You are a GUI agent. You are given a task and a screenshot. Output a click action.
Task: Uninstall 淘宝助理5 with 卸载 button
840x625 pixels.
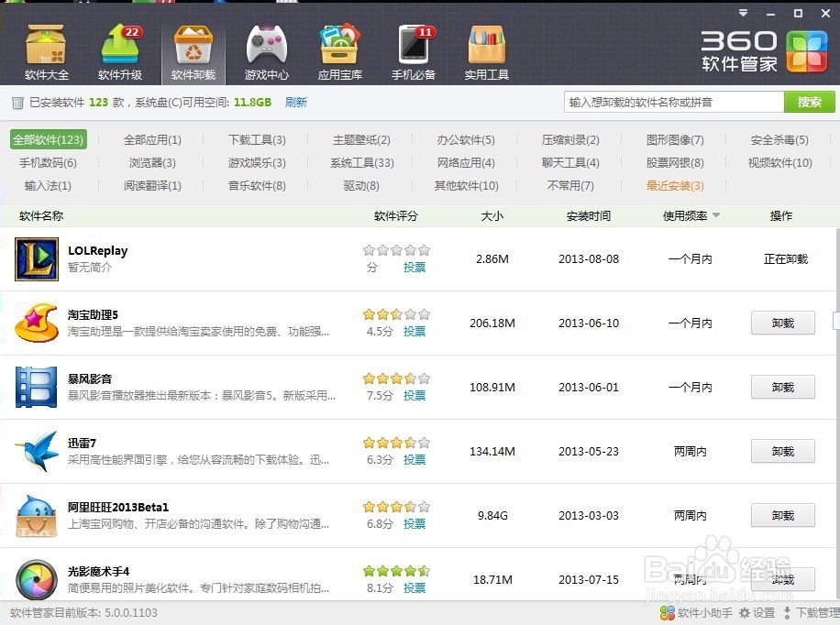click(x=782, y=323)
